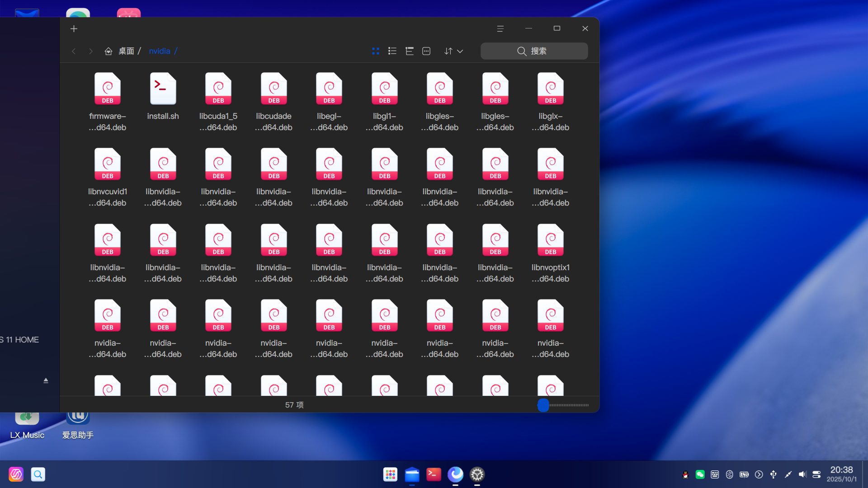Switch to tree view mode
868x488 pixels.
point(410,51)
